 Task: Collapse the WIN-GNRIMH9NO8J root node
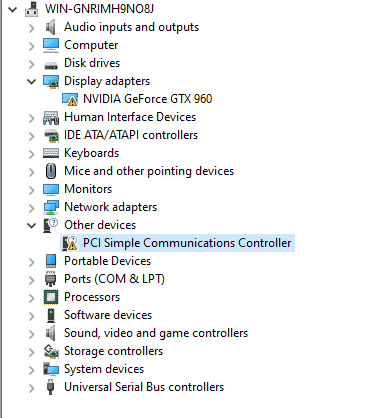13,9
